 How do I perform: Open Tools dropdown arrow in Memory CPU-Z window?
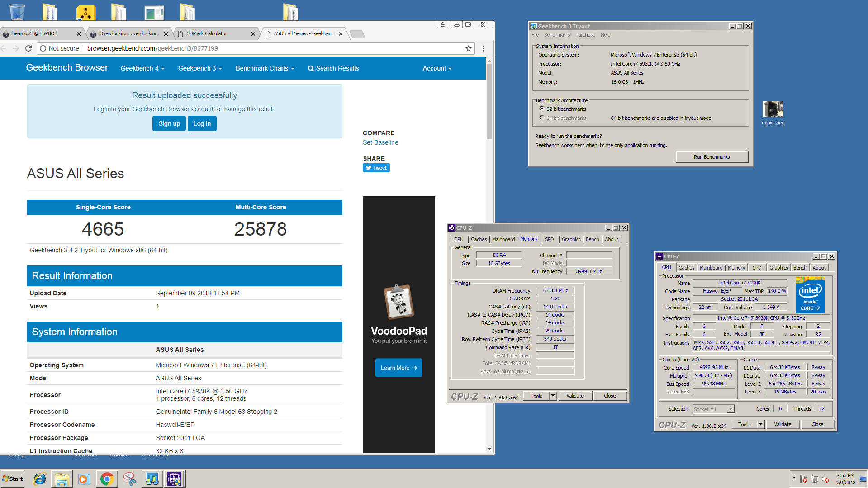(x=553, y=396)
